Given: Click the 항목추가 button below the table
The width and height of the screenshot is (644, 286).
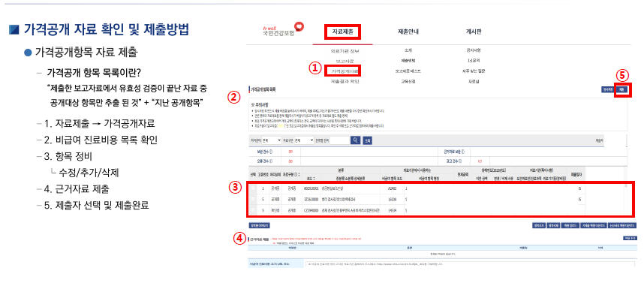Looking at the screenshot, I should pos(538,225).
